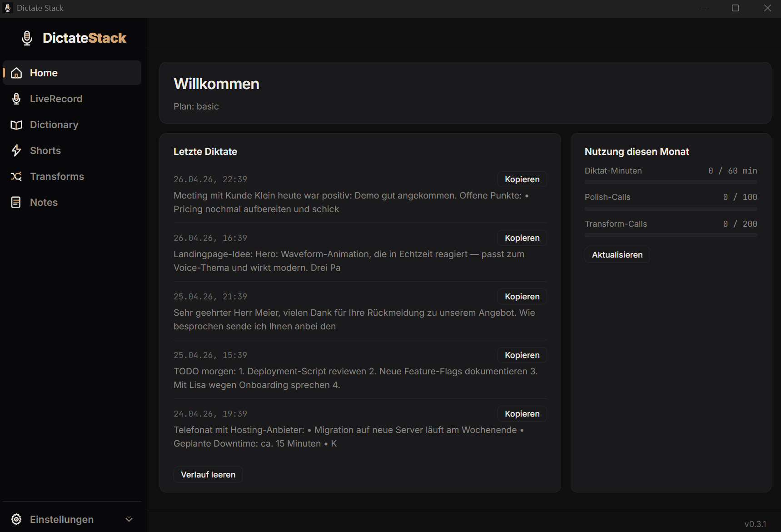Copy the Hosting-Anbieter Telefonat dictation
Image resolution: width=781 pixels, height=532 pixels.
tap(522, 414)
